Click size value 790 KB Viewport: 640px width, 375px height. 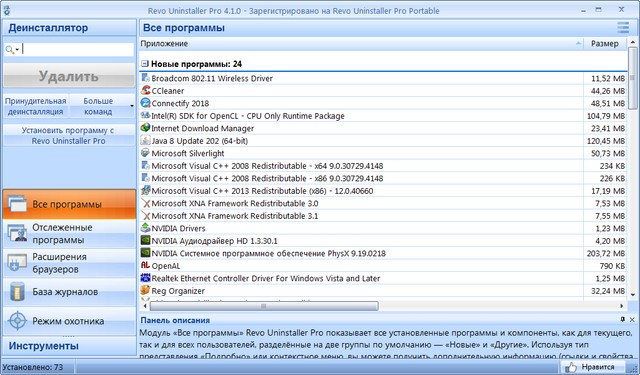pyautogui.click(x=612, y=266)
